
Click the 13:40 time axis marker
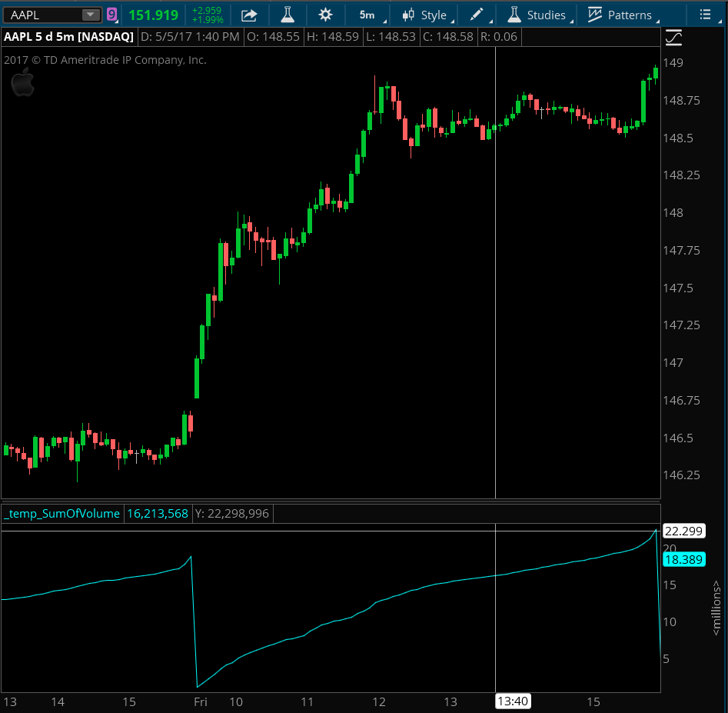click(x=513, y=701)
